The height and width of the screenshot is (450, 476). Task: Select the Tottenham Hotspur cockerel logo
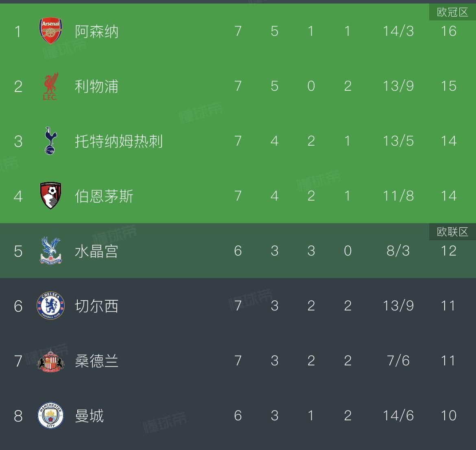pos(51,141)
